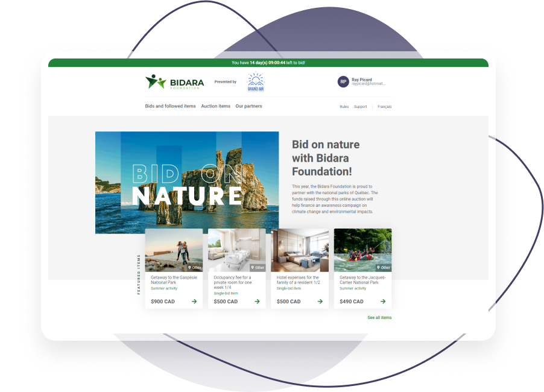
Task: Click the Grand Air sponsor logo
Action: click(x=256, y=82)
